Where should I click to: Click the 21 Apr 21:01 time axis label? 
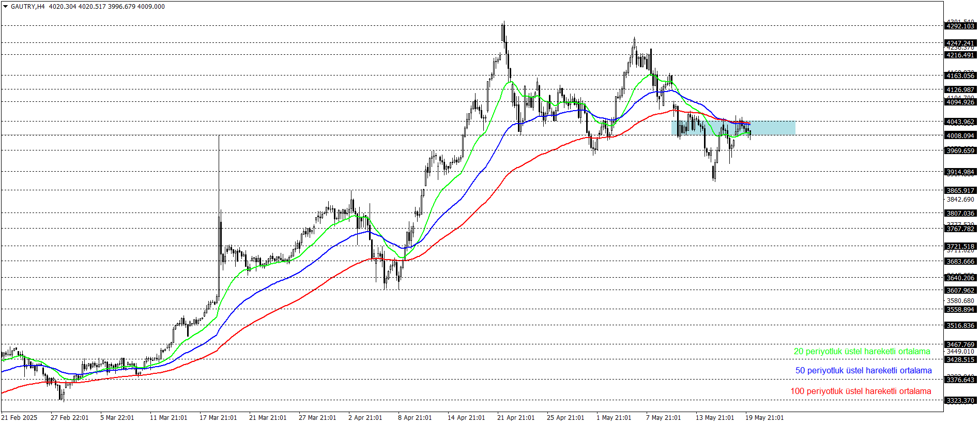(516, 418)
